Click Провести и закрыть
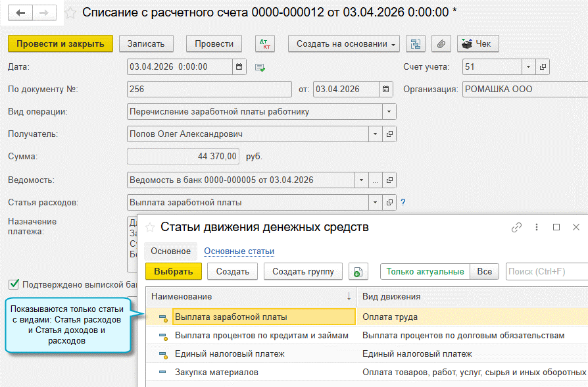Screen dimensions: 588x387 (61, 44)
